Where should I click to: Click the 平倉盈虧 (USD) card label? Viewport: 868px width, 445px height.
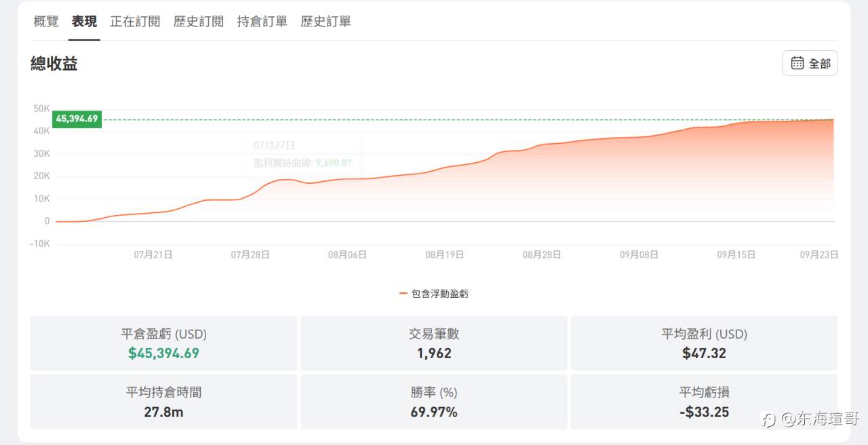point(163,334)
